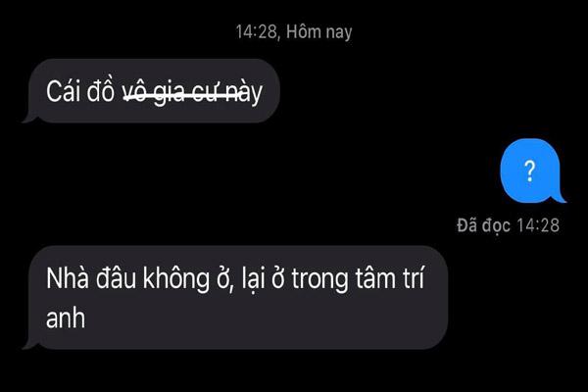Click the "14:28, Hôm nay" timestamp header

[x=294, y=32]
